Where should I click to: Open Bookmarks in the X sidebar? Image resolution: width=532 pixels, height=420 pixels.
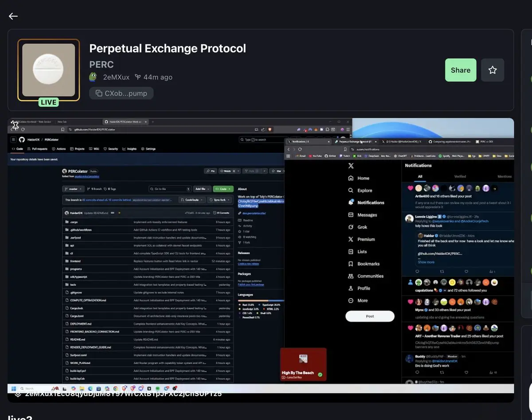[x=364, y=264]
